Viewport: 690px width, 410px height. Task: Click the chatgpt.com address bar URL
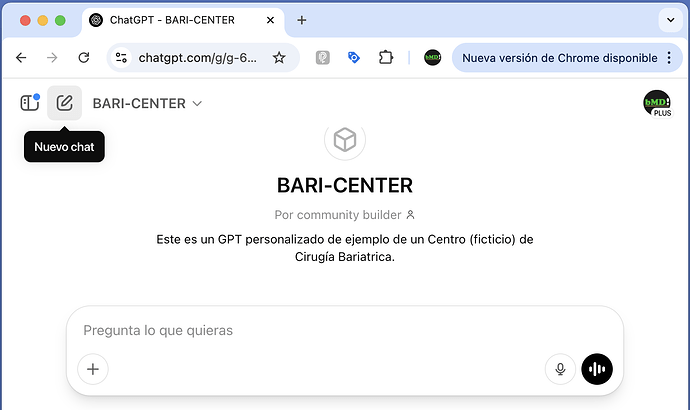198,58
